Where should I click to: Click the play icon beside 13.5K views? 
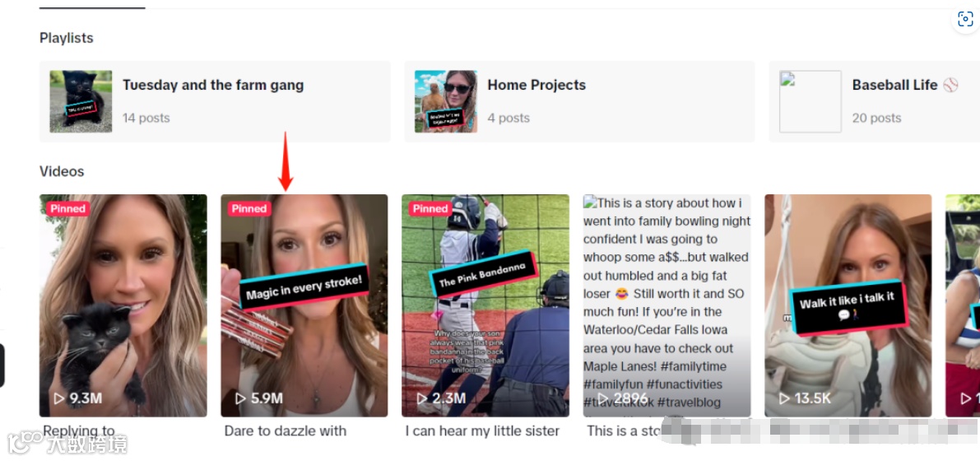pyautogui.click(x=784, y=398)
